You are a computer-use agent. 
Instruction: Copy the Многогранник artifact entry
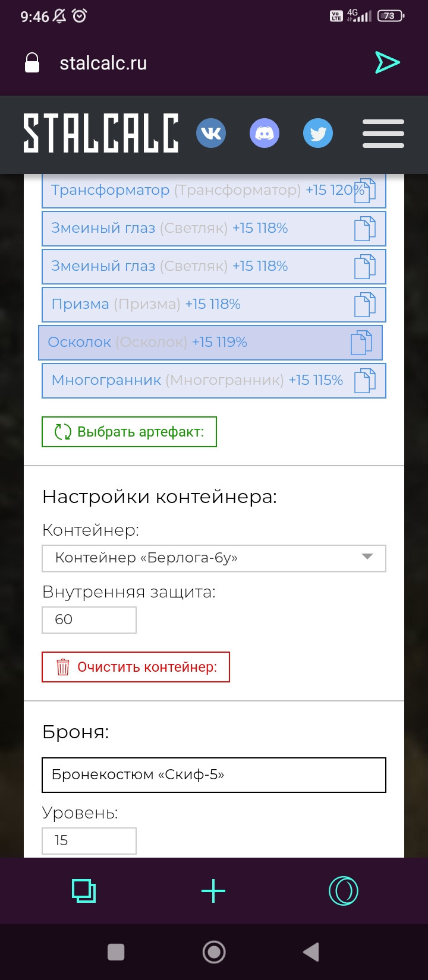365,381
